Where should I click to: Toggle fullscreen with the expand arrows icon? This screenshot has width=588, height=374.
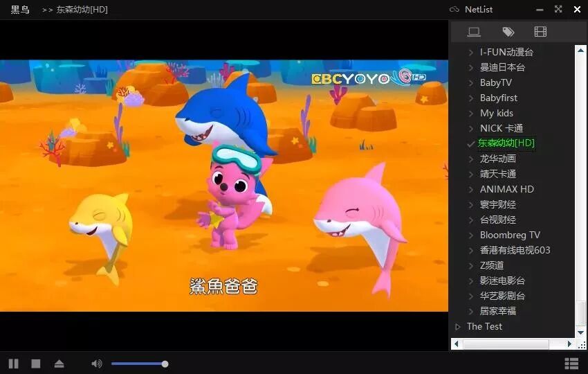coord(558,9)
